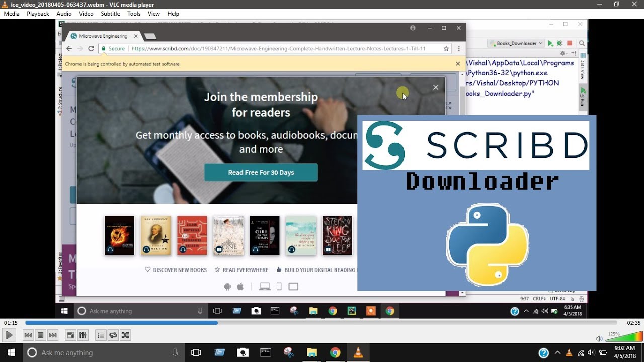The height and width of the screenshot is (362, 644).
Task: Click the VLC Play button
Action: point(9,335)
